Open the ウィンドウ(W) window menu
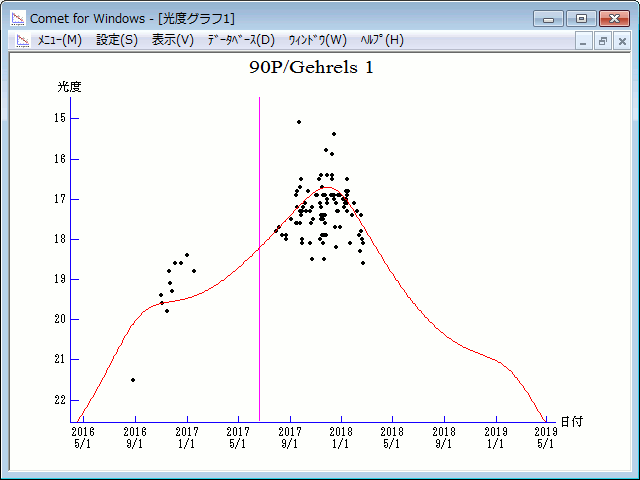Viewport: 640px width, 480px height. click(x=317, y=40)
